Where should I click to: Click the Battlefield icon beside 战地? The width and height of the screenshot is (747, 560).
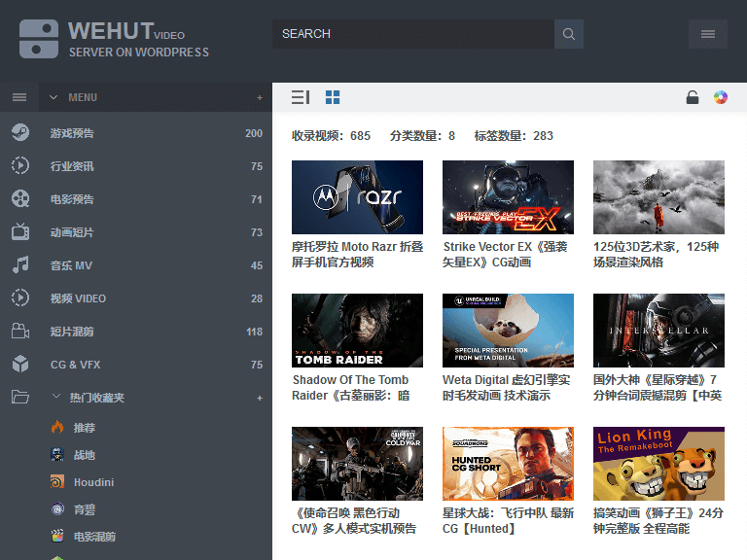pos(57,454)
